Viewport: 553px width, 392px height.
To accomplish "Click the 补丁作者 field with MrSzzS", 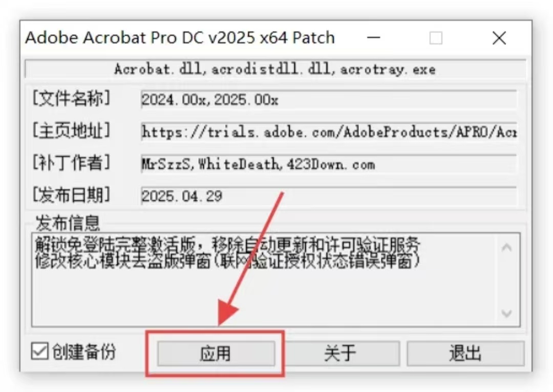I will pyautogui.click(x=329, y=164).
